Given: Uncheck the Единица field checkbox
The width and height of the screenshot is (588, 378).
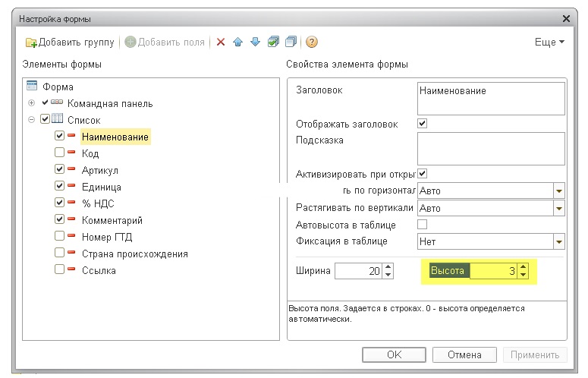Looking at the screenshot, I should click(x=60, y=185).
